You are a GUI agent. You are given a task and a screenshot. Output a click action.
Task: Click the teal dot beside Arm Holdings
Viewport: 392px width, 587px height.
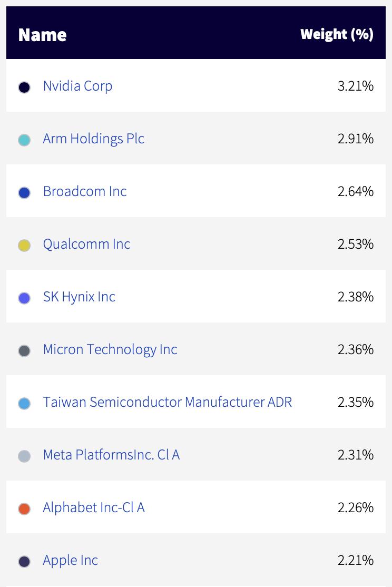[x=24, y=140]
